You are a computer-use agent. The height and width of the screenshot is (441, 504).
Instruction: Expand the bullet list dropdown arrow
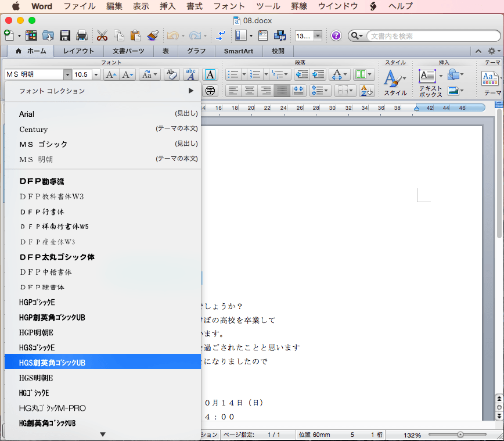[x=244, y=74]
